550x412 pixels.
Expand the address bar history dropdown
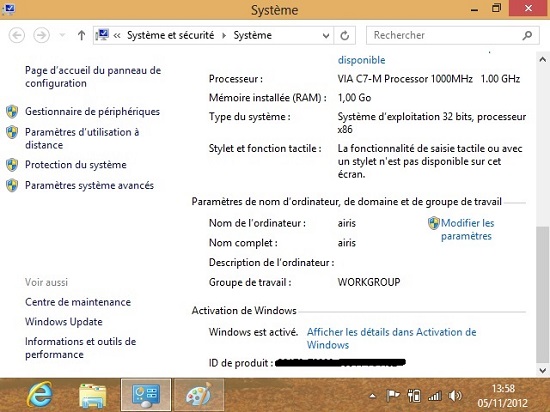326,35
